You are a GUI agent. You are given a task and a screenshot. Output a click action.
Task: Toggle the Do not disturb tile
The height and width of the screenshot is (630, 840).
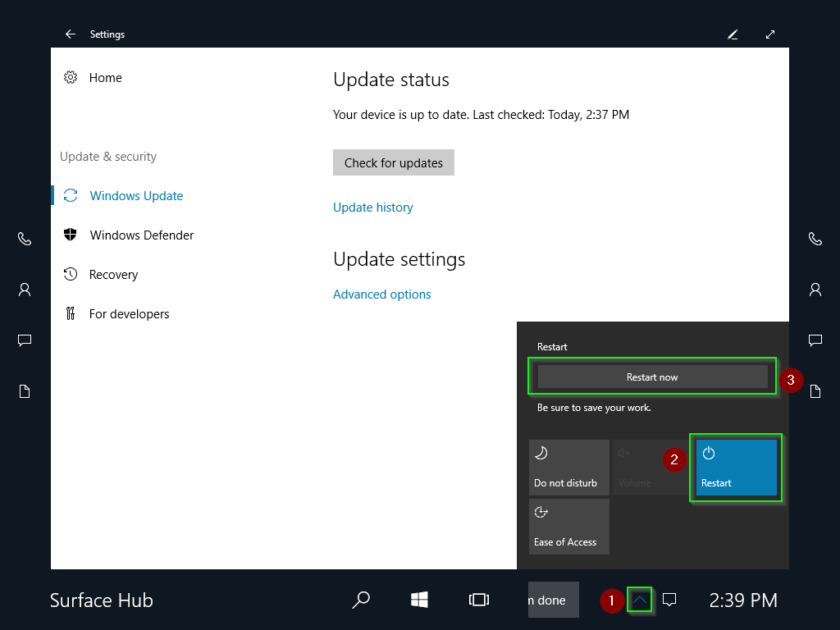coord(569,467)
